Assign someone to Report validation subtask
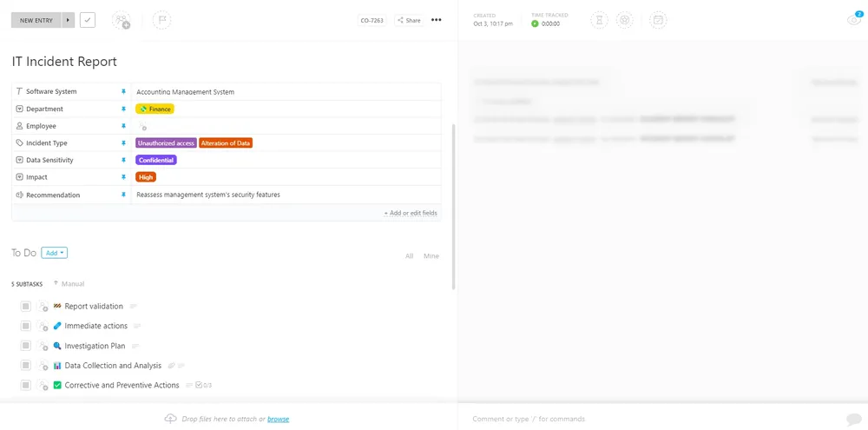 [x=43, y=307]
